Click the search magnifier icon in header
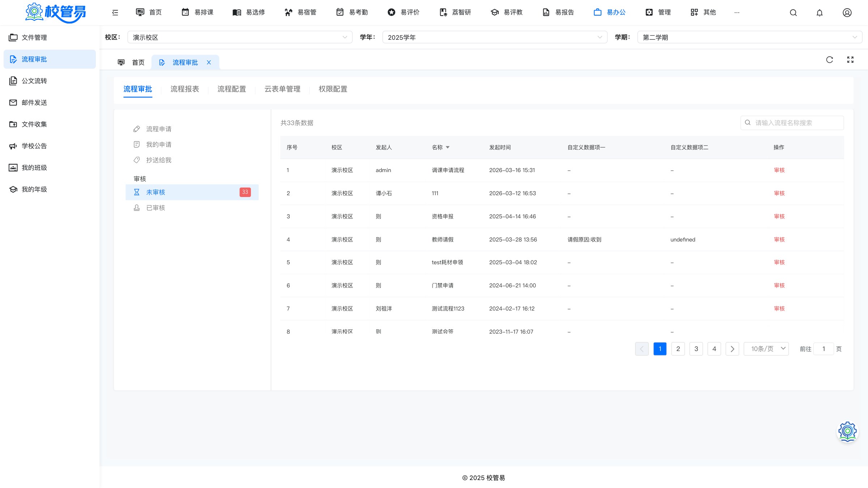 [793, 13]
